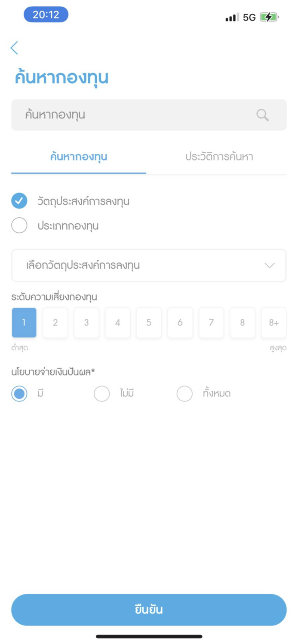Open เลือกวัตถุประสงค์การลงทุน dropdown
Screen dimensions: 298x644
(x=149, y=265)
